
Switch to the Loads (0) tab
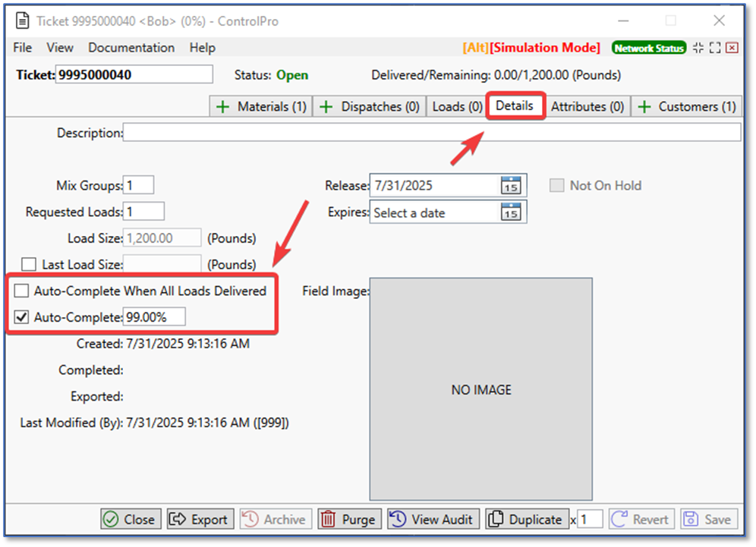tap(457, 107)
